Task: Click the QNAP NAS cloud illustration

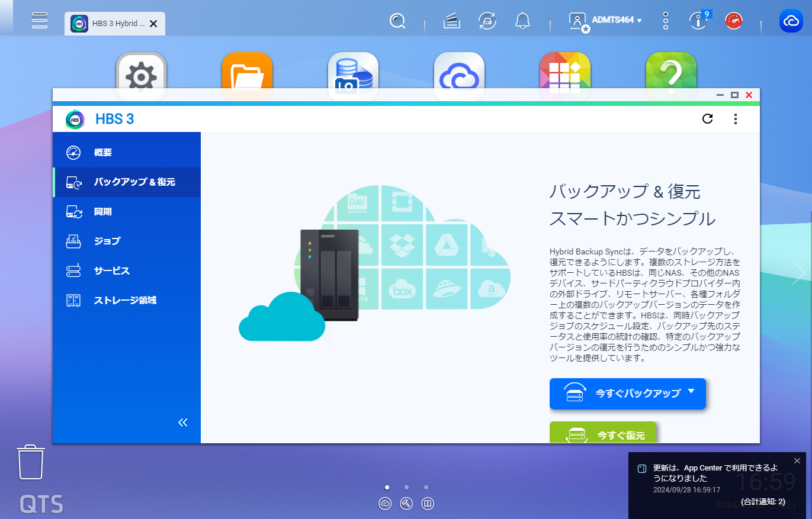Action: (x=374, y=263)
